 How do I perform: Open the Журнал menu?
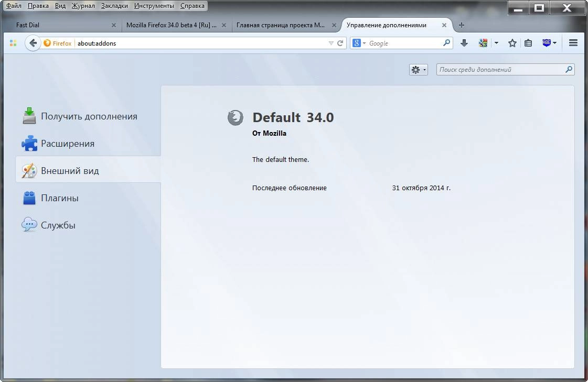click(83, 6)
